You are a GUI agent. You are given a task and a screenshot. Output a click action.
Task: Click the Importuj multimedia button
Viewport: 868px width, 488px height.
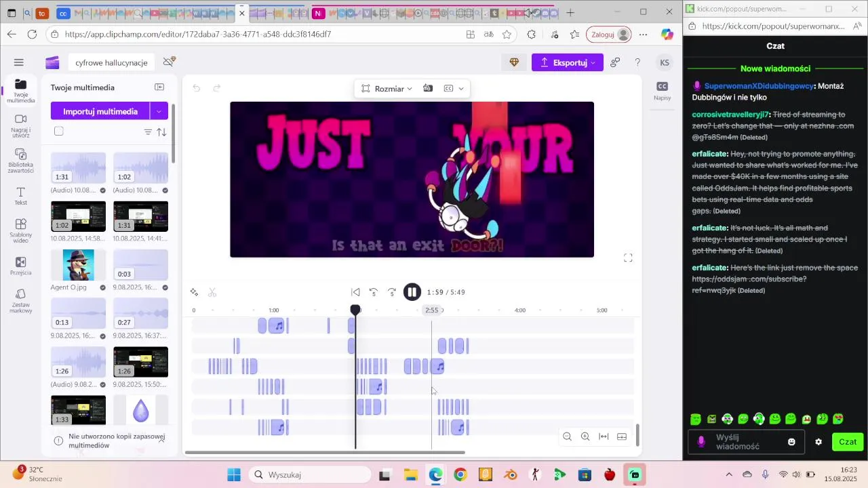point(100,111)
